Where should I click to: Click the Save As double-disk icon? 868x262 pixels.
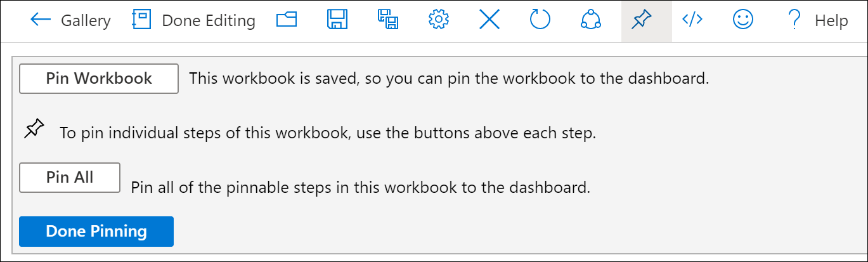coord(388,20)
